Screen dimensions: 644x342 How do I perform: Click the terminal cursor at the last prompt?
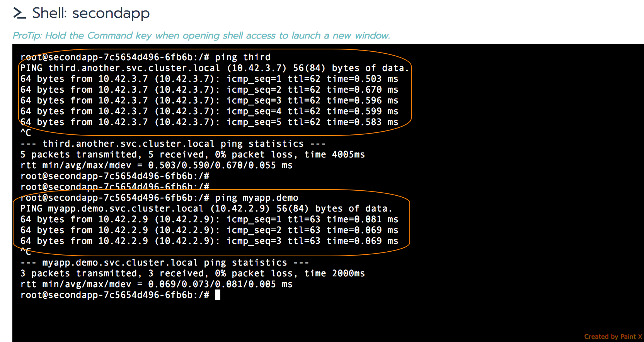tap(218, 295)
